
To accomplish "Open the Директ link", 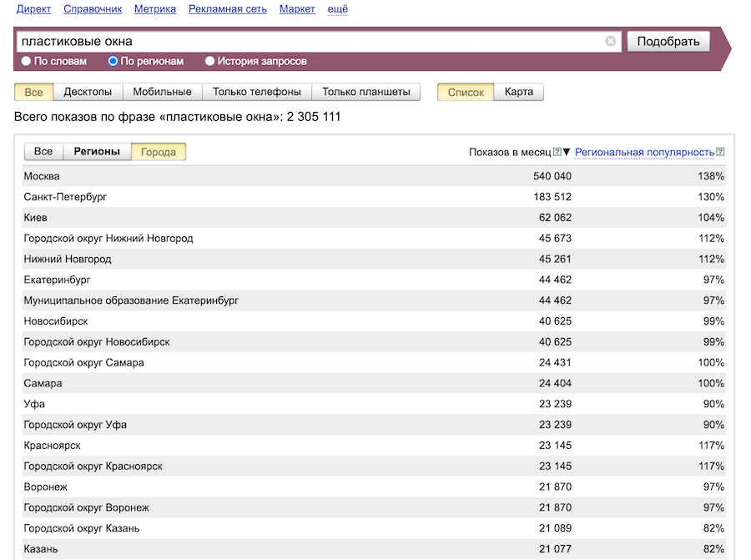I will [34, 9].
